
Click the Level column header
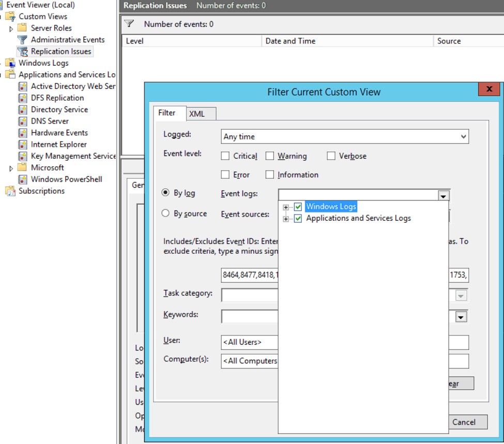192,41
